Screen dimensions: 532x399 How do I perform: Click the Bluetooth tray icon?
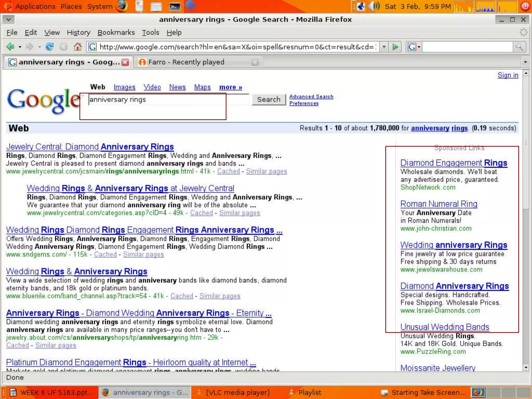(361, 6)
